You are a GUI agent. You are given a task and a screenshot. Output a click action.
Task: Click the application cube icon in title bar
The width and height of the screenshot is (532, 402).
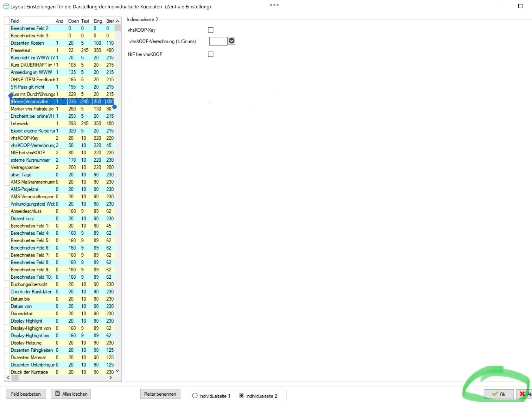[x=6, y=7]
